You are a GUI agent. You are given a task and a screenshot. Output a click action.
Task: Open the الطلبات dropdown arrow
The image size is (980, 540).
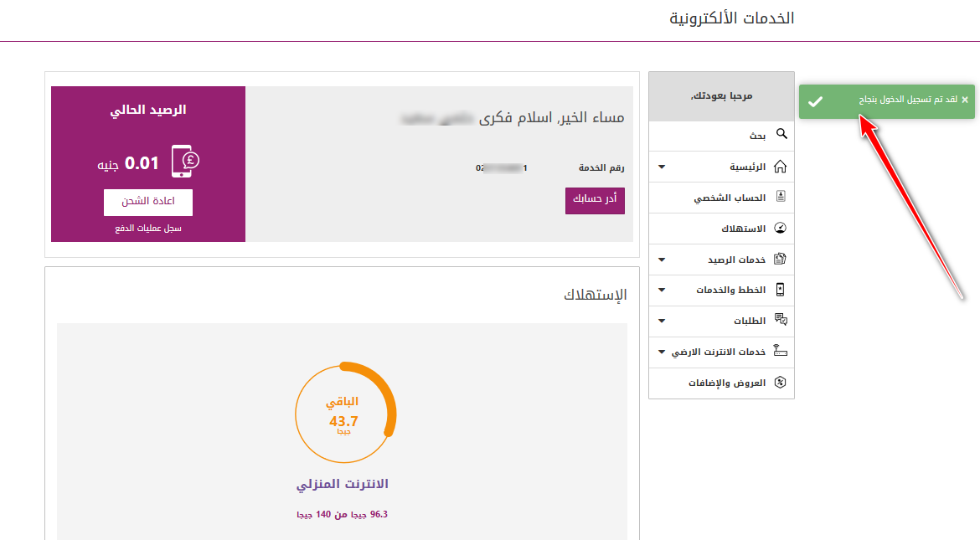[662, 321]
